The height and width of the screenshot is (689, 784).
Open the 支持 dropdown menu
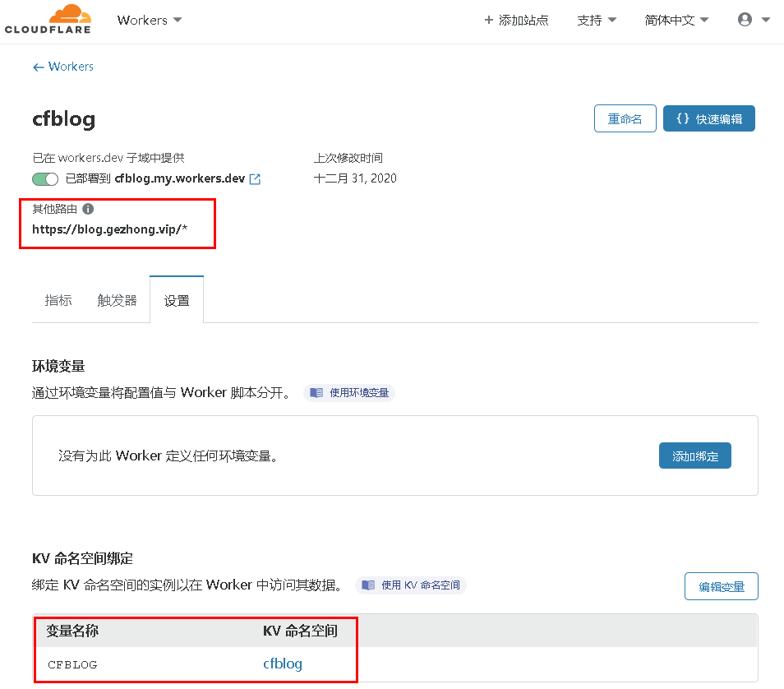coord(597,21)
